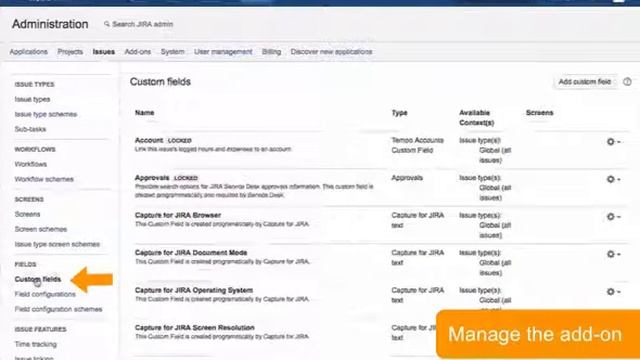Click the Screens column header
Image resolution: width=640 pixels, height=360 pixels.
tap(540, 113)
